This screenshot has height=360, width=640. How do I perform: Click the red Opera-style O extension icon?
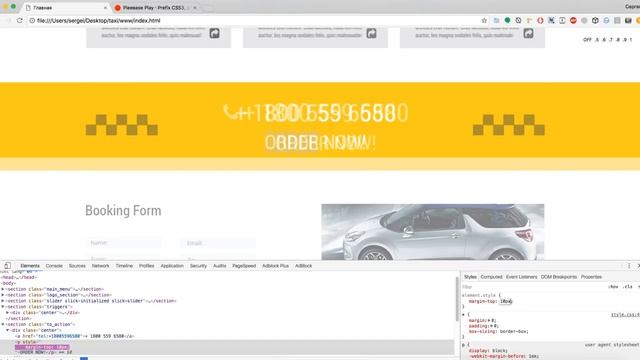[x=540, y=20]
